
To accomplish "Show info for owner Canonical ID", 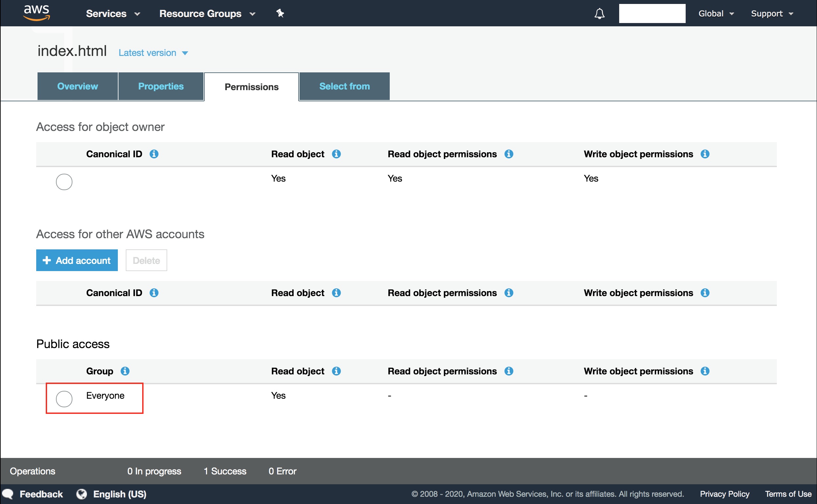I will click(154, 154).
